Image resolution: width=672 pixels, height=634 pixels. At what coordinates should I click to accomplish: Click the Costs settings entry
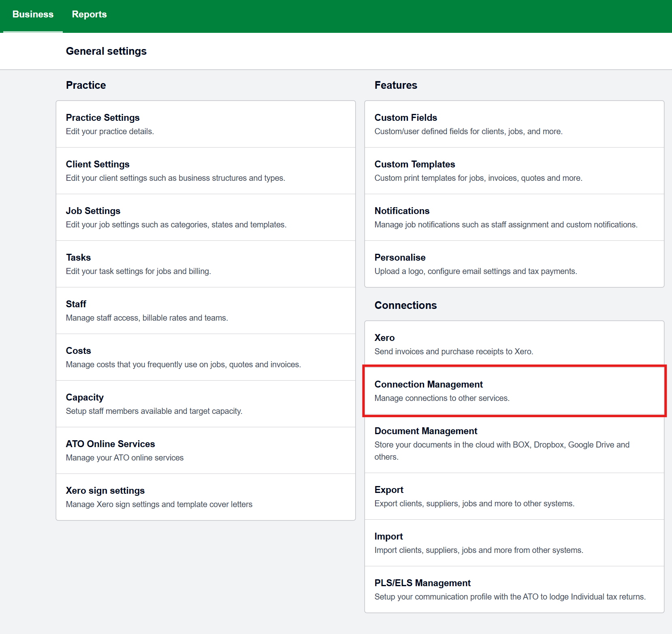point(79,351)
